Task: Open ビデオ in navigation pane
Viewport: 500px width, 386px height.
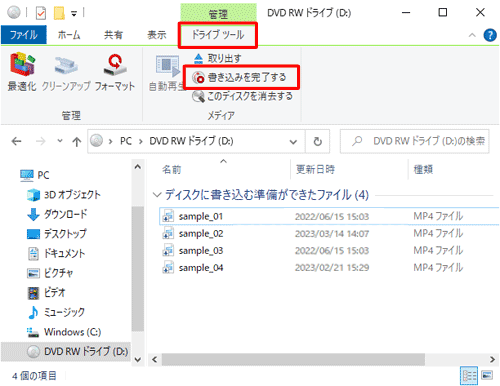Action: (x=46, y=293)
